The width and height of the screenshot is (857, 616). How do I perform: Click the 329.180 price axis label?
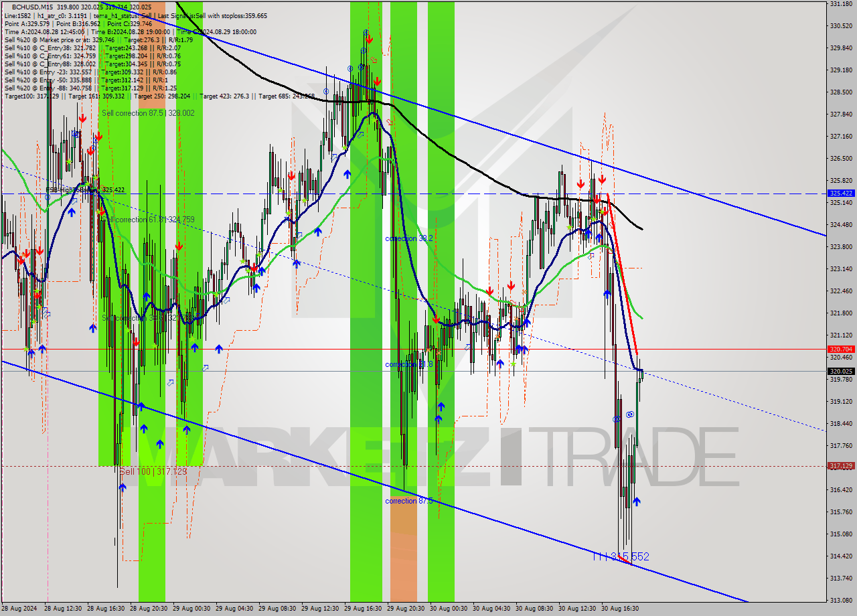tap(841, 70)
